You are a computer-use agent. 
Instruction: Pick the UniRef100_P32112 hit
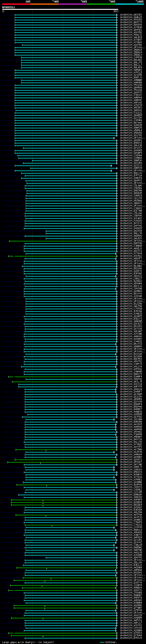(131, 113)
